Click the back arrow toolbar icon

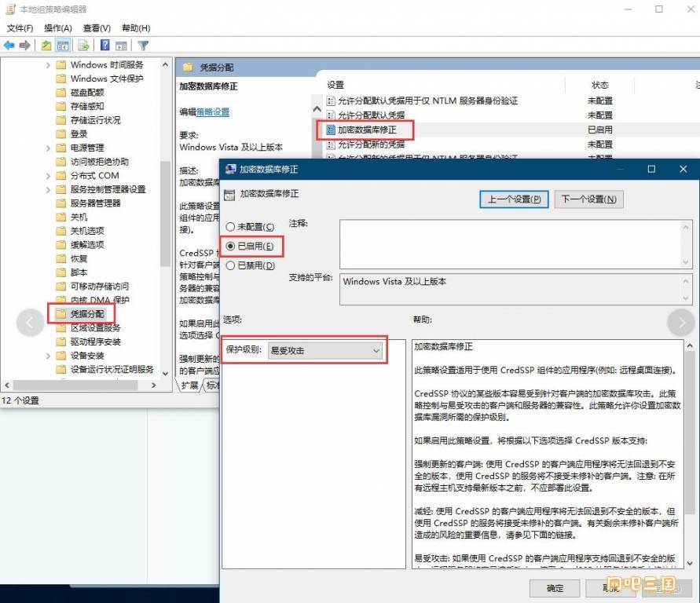9,46
